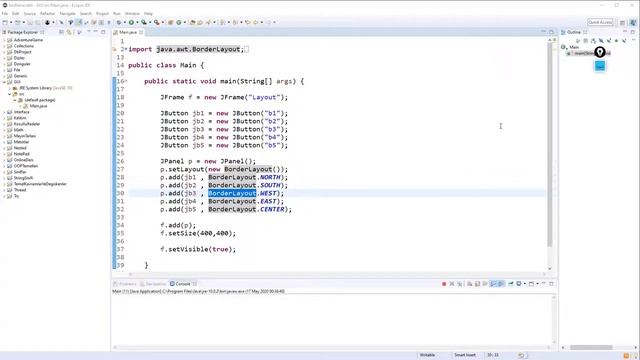Select the NotePad project
The height and width of the screenshot is (360, 640).
click(22, 154)
